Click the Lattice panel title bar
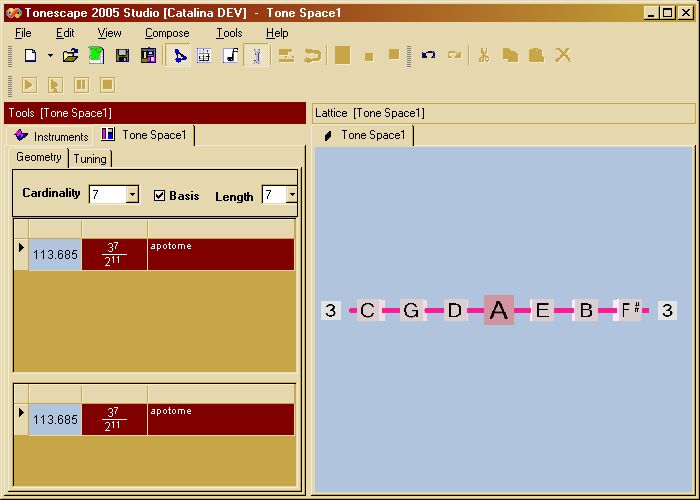 point(504,113)
